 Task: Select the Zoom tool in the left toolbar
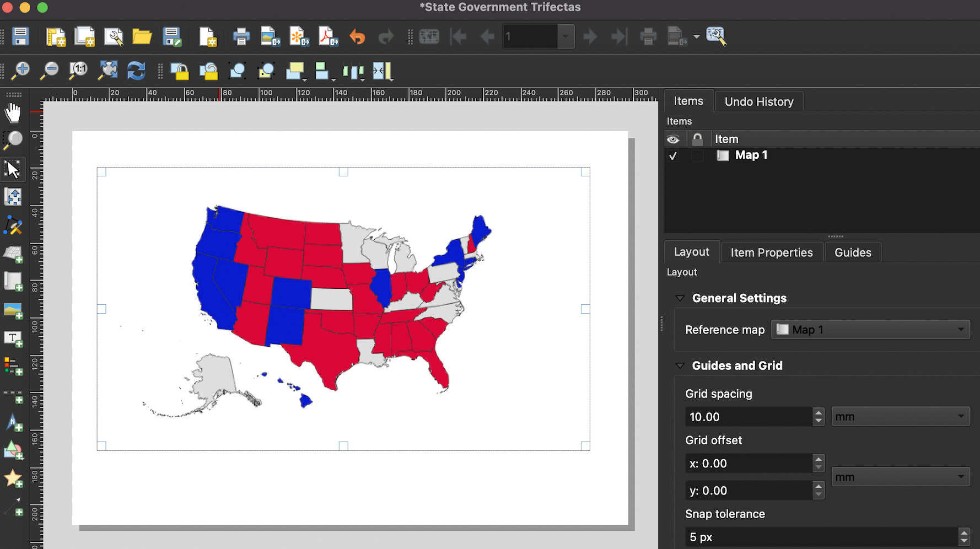click(x=13, y=141)
